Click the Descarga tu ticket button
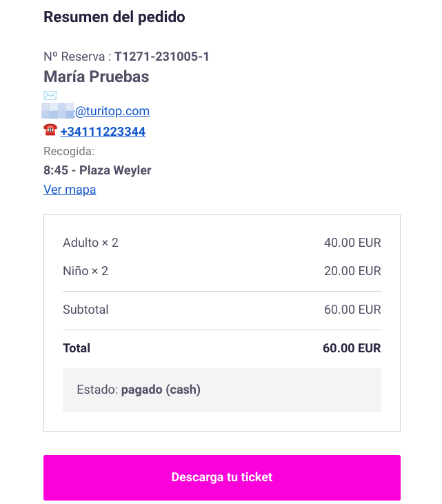Image resolution: width=442 pixels, height=504 pixels. coord(222,477)
